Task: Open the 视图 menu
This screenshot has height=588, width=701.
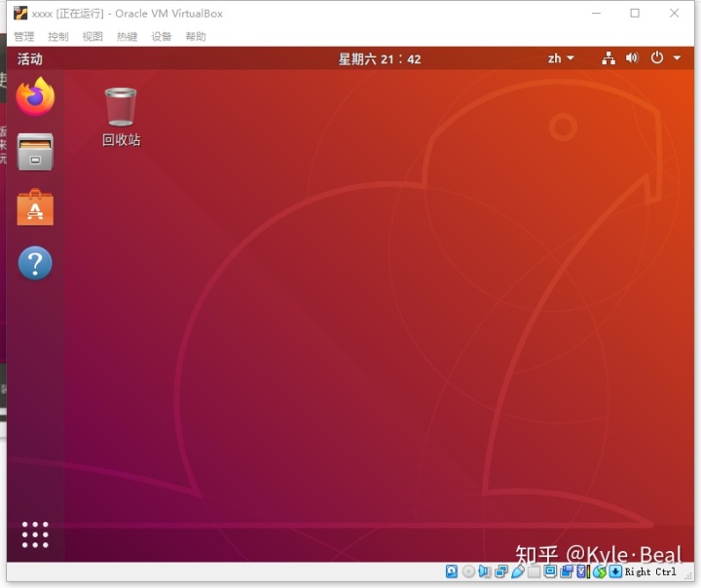Action: click(92, 37)
